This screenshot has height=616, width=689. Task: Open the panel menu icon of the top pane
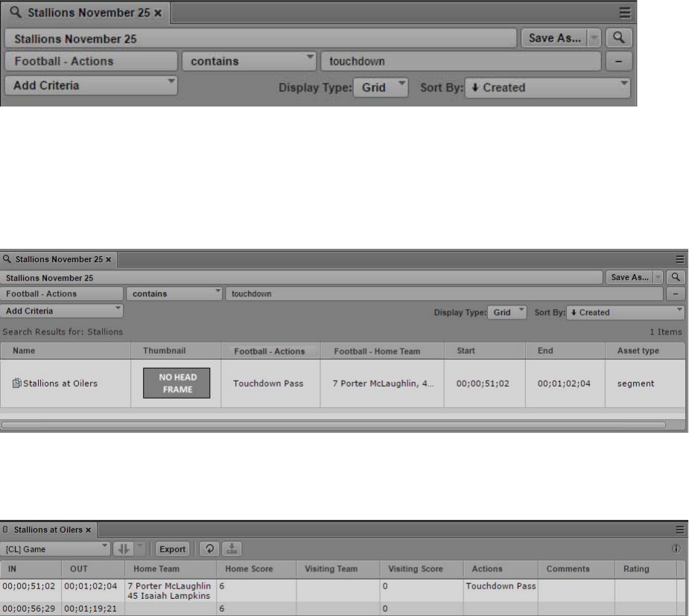coord(624,13)
